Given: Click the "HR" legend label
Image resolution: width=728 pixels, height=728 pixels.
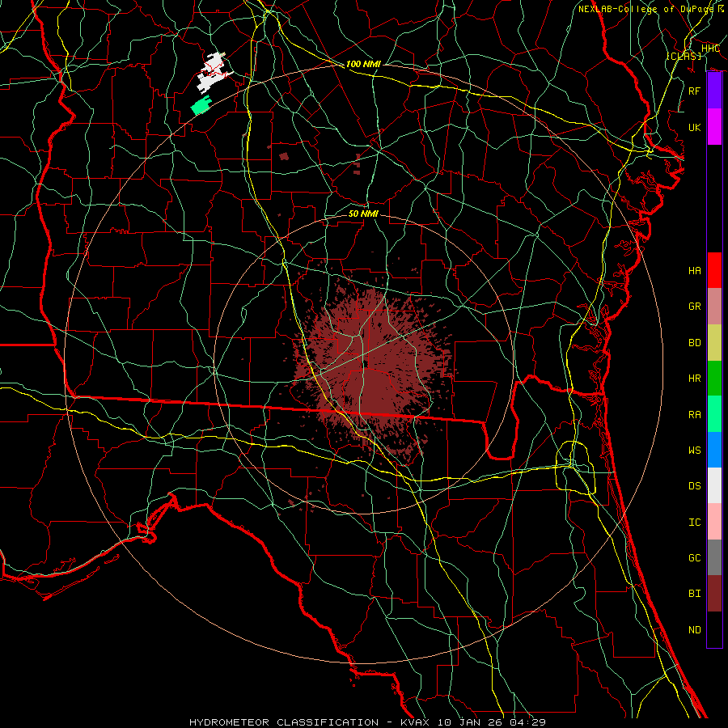Looking at the screenshot, I should pyautogui.click(x=695, y=379).
